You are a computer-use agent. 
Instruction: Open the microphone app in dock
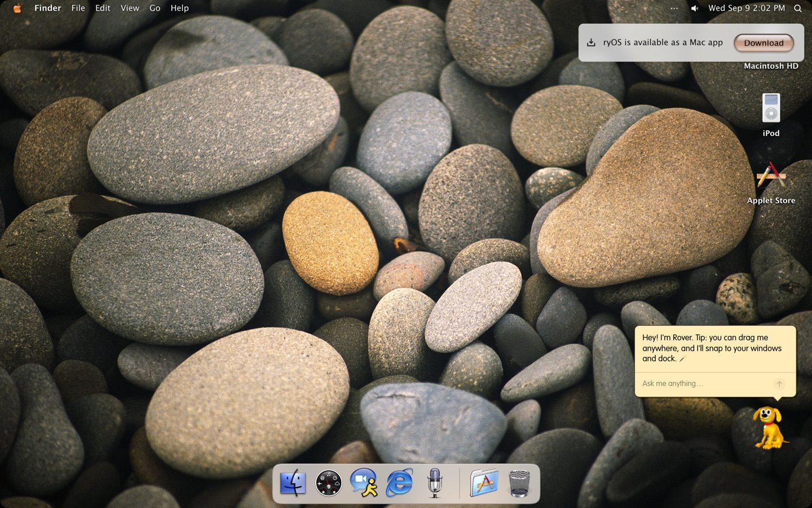pyautogui.click(x=435, y=483)
